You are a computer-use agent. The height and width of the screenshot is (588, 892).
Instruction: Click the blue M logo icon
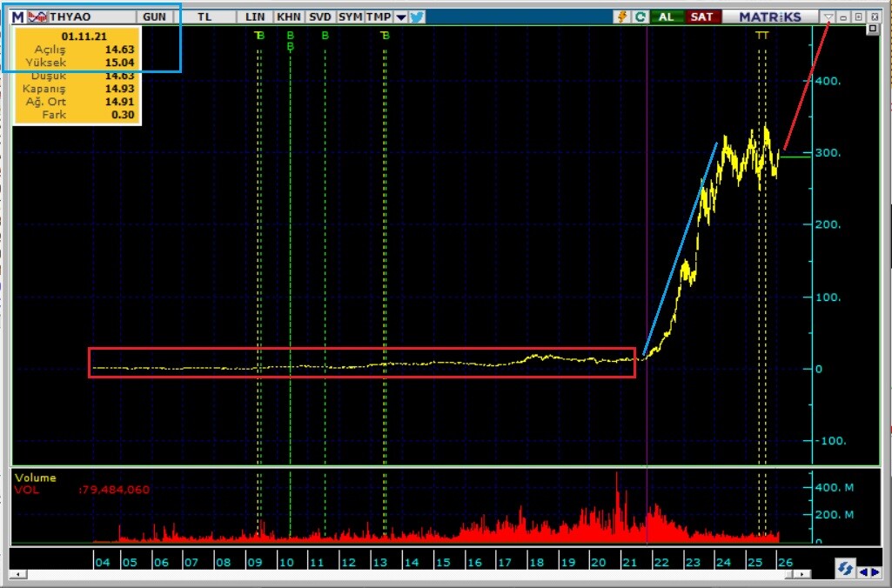[18, 17]
